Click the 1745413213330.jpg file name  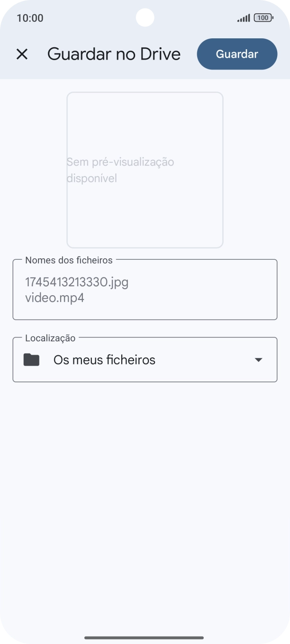[x=77, y=282]
